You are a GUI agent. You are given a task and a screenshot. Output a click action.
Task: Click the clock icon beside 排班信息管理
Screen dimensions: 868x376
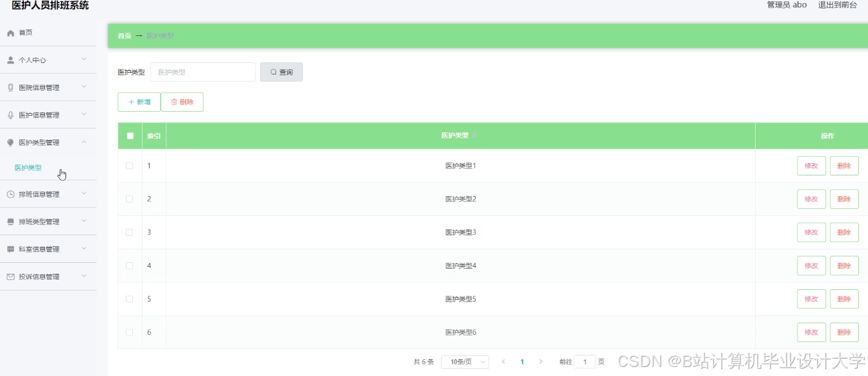click(x=10, y=194)
